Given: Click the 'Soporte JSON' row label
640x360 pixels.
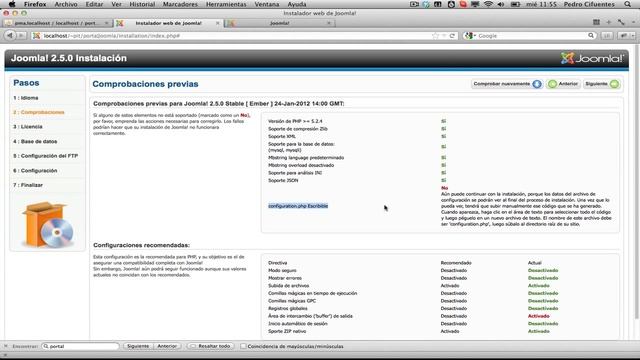Looking at the screenshot, I should pos(283,180).
